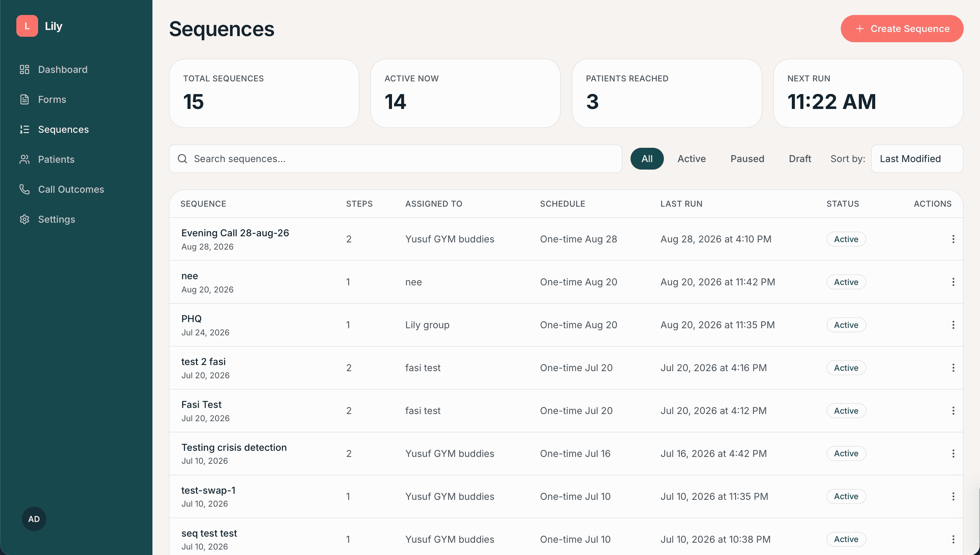Viewport: 980px width, 555px height.
Task: Select Sequences in the sidebar
Action: tap(54, 130)
